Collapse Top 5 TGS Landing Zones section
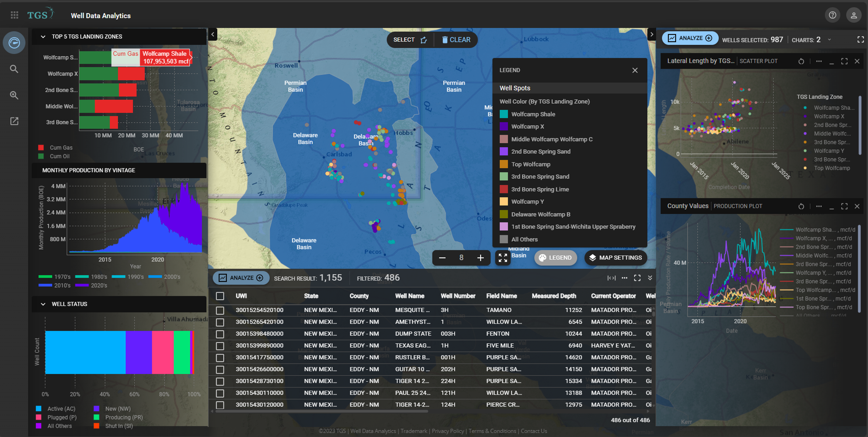This screenshot has width=868, height=437. point(43,37)
